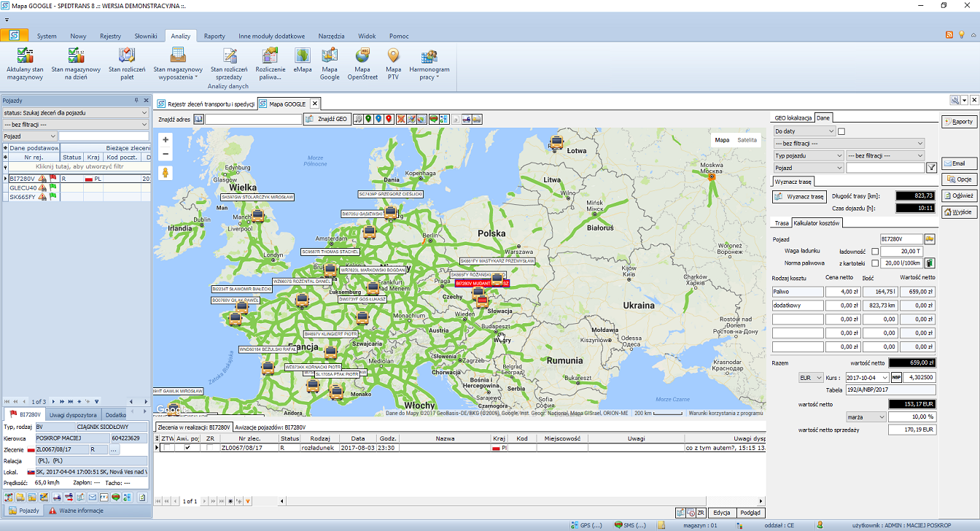Toggle Awi. poj. checkbox in order row
980x531 pixels.
tap(188, 448)
